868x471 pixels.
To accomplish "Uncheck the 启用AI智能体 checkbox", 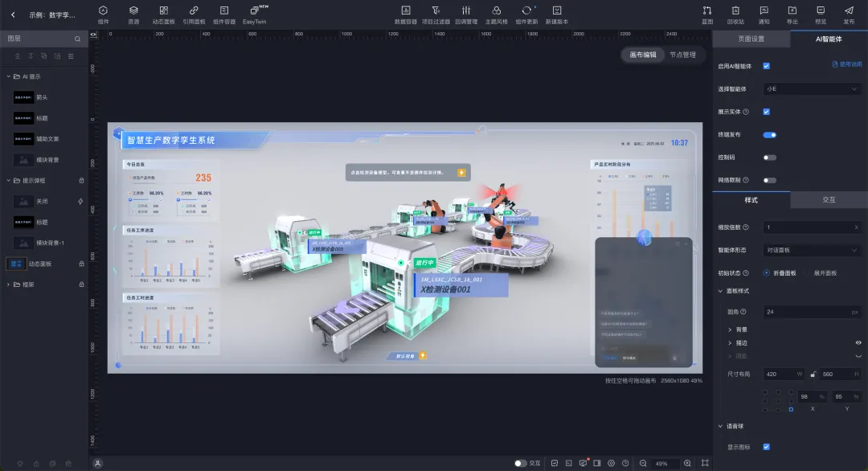I will point(766,66).
